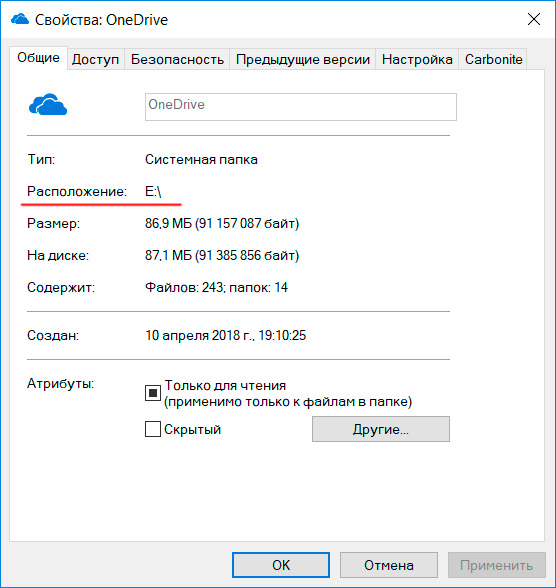
Task: Click the E:\ location value
Action: click(153, 192)
